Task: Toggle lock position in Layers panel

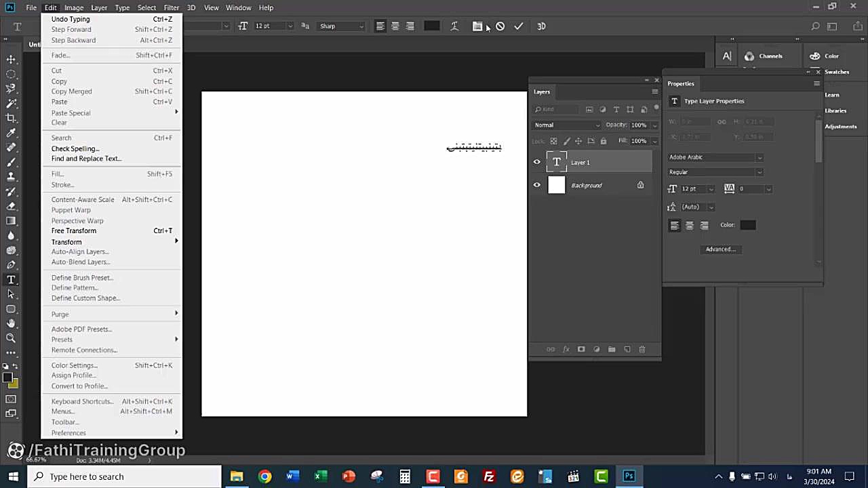Action: pos(578,141)
